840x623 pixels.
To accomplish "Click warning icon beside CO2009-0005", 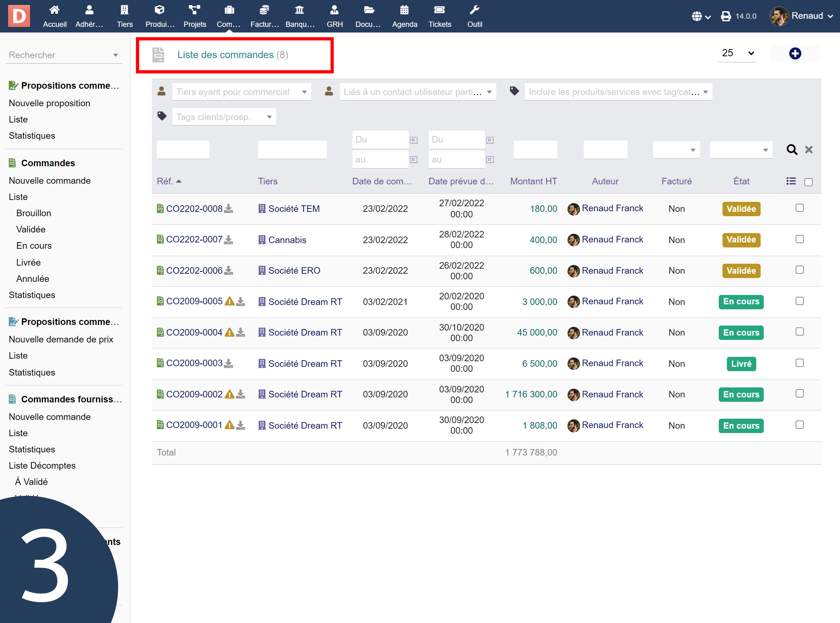I will [x=229, y=301].
